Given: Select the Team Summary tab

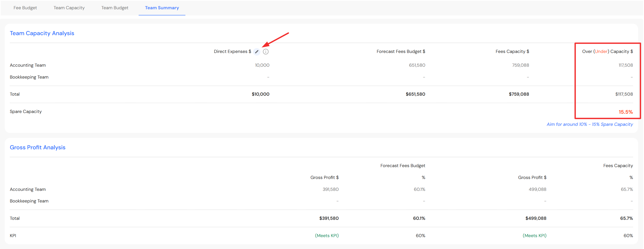Looking at the screenshot, I should [162, 8].
